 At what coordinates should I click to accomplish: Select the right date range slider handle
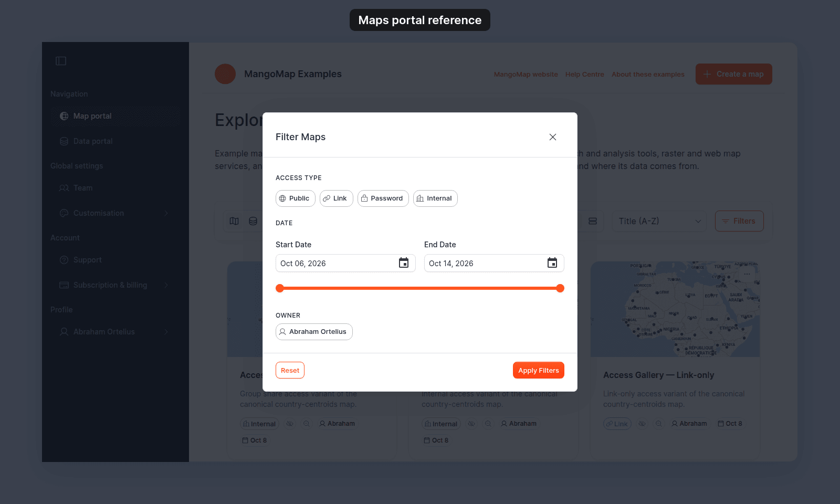point(560,288)
